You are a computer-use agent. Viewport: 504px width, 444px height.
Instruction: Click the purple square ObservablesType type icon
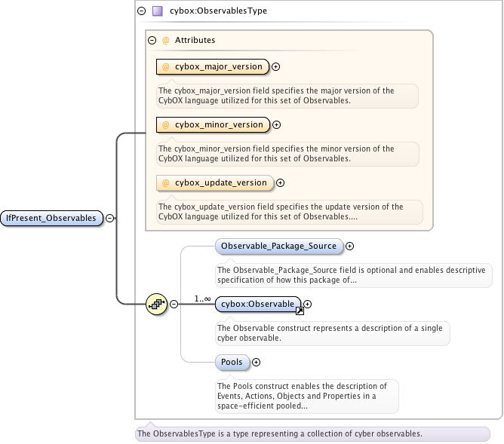pyautogui.click(x=157, y=11)
